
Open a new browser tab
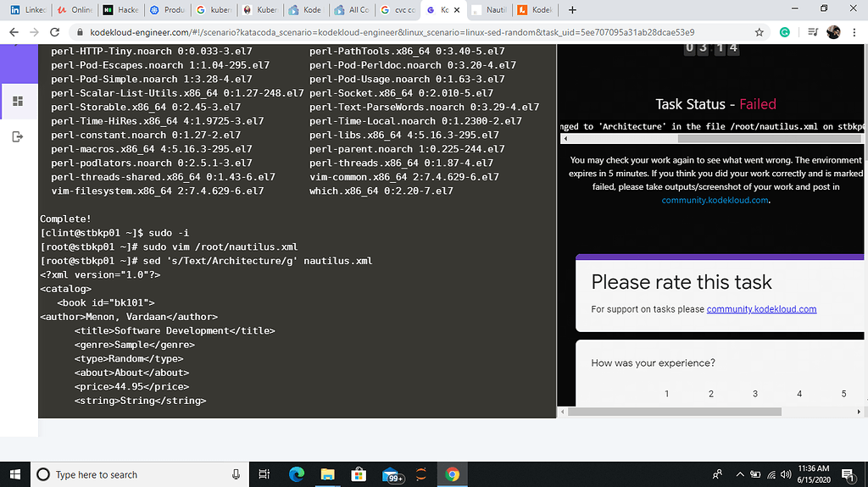coord(572,10)
